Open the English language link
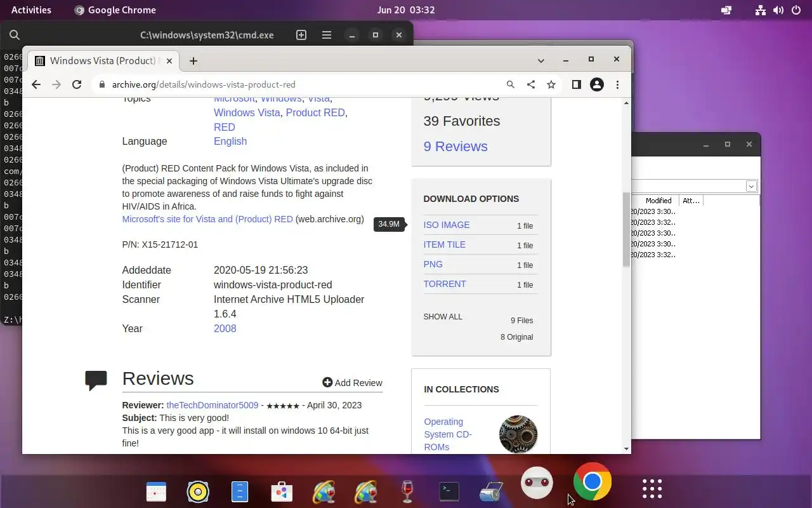The height and width of the screenshot is (508, 812). (230, 141)
